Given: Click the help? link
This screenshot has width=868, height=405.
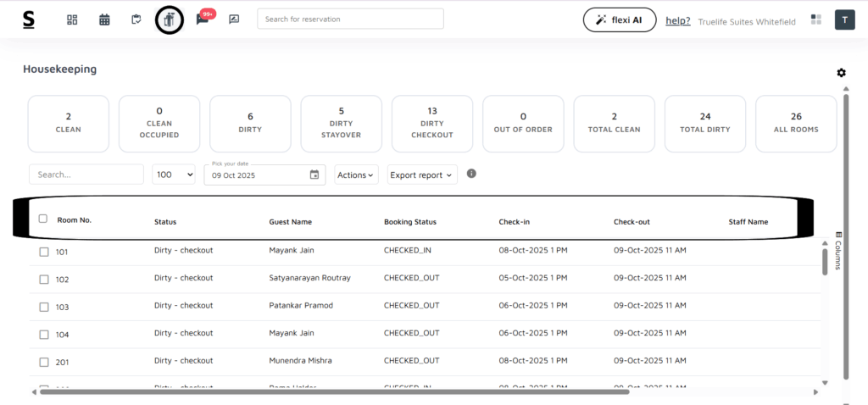Looking at the screenshot, I should pos(677,20).
